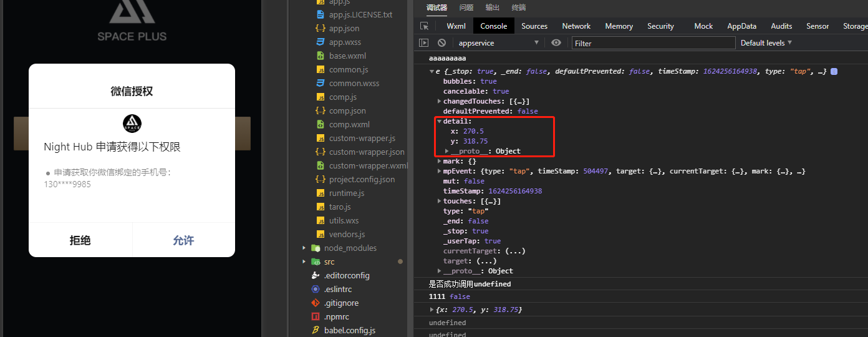The width and height of the screenshot is (868, 337).
Task: Open custom-wrapper.json in the file tree
Action: click(x=367, y=152)
